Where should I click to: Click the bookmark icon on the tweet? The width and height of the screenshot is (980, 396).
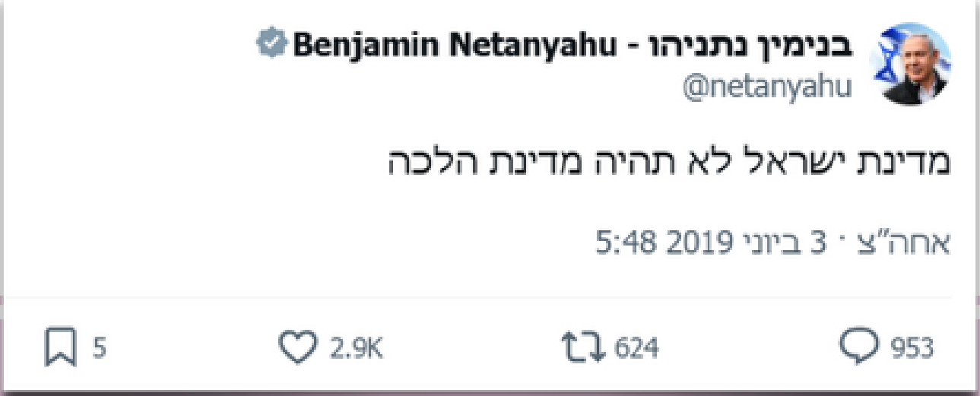[x=61, y=349]
